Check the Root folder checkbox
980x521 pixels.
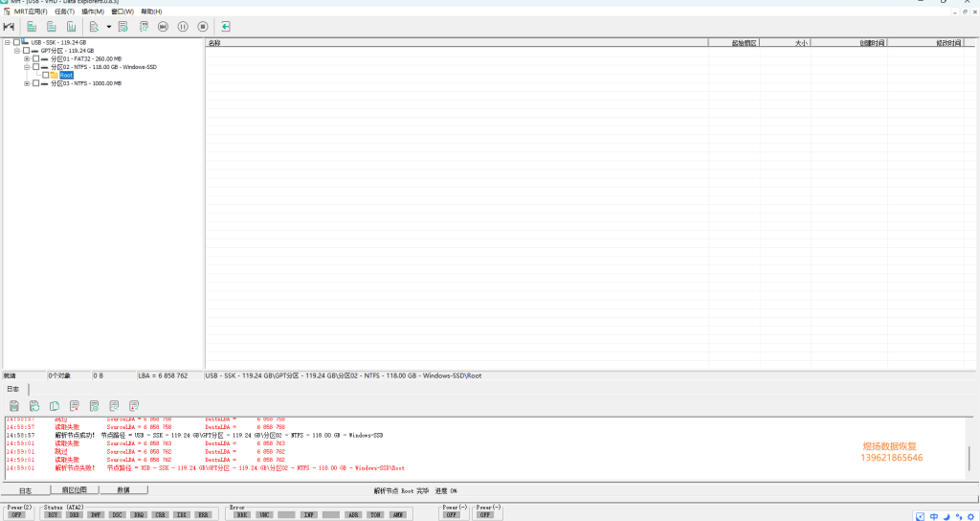(x=46, y=75)
